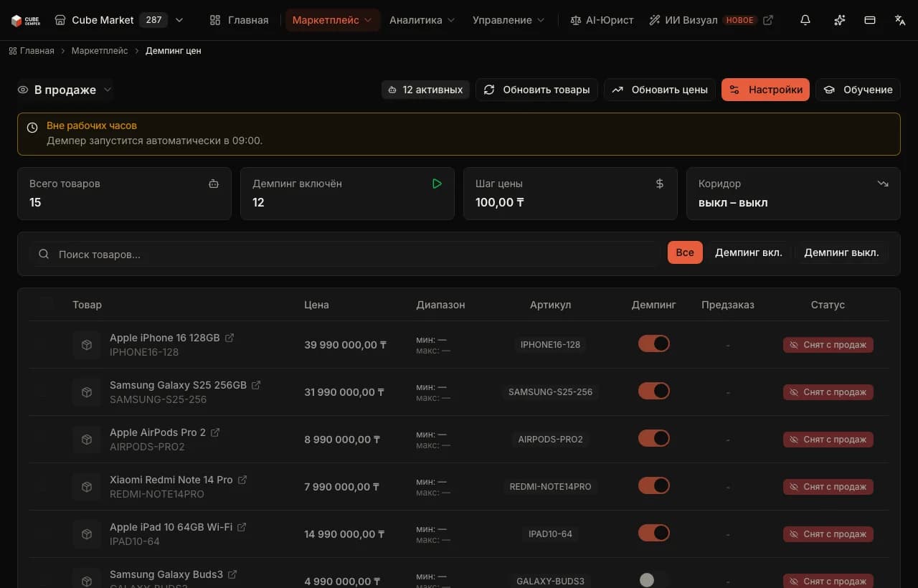Open external link icon beside Samsung Galaxy Buds3
The image size is (918, 588).
pos(232,574)
